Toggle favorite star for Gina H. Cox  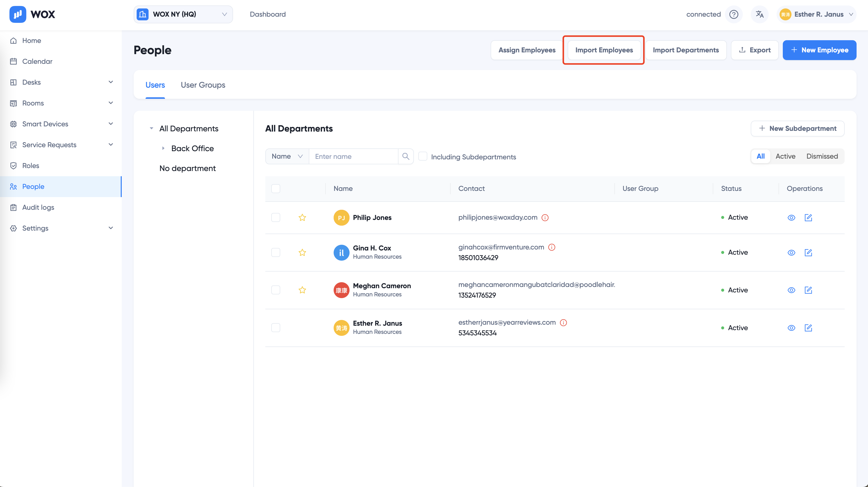(x=302, y=252)
